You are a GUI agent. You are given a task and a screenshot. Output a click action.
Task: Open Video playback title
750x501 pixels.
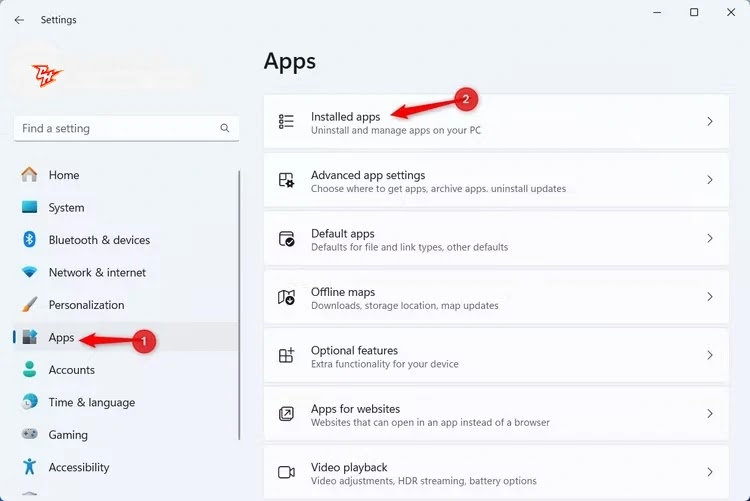(349, 467)
